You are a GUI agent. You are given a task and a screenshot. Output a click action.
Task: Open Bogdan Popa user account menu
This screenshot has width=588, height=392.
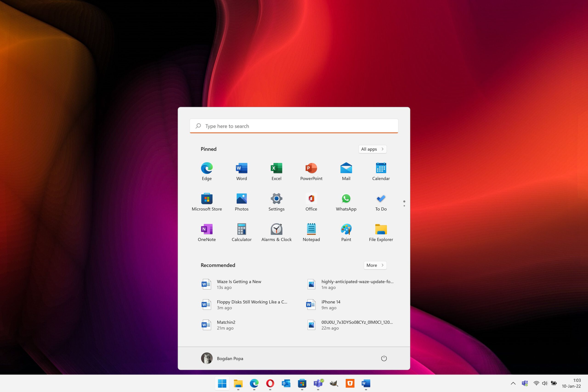[222, 358]
